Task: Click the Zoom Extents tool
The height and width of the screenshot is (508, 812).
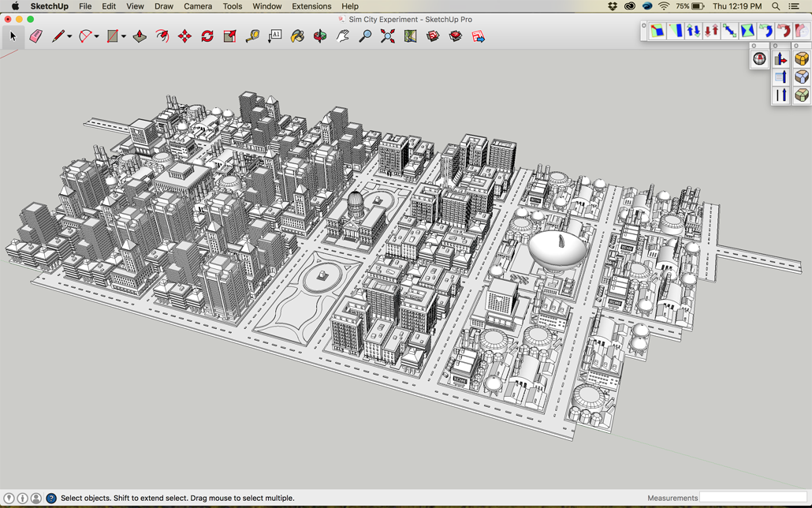Action: [387, 36]
